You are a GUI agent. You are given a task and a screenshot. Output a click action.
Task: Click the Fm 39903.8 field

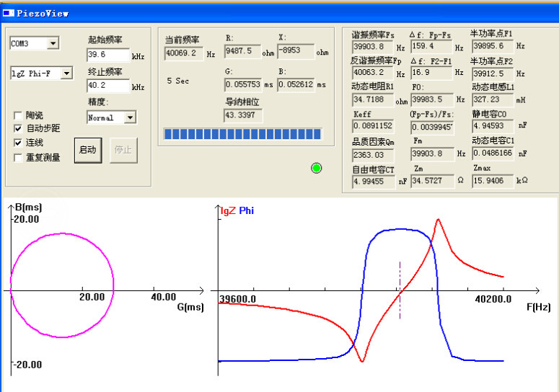click(433, 153)
